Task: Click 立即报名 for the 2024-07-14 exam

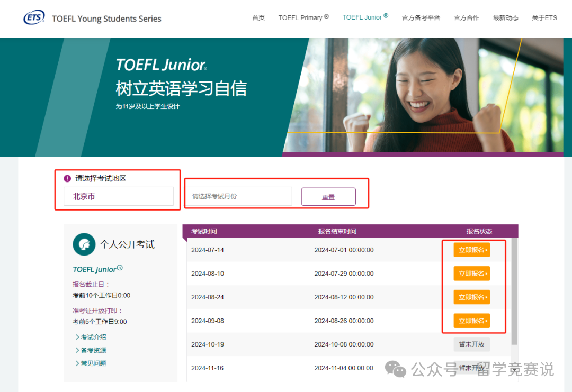Action: [472, 250]
